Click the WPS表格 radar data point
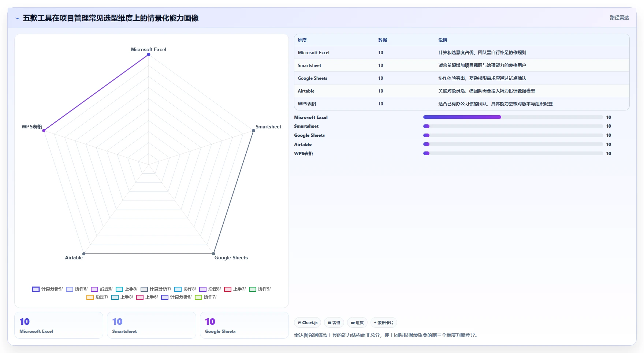644x353 pixels. 44,131
